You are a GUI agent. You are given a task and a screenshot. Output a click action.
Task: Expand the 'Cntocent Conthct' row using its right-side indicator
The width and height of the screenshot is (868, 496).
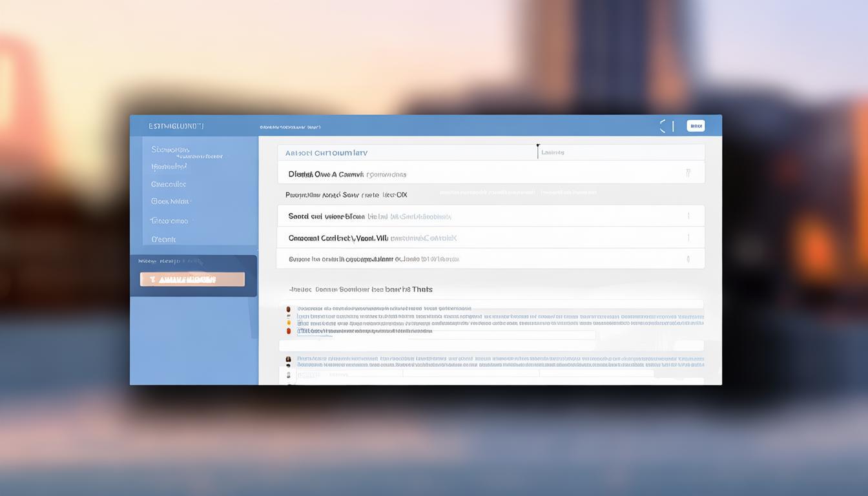click(x=688, y=238)
